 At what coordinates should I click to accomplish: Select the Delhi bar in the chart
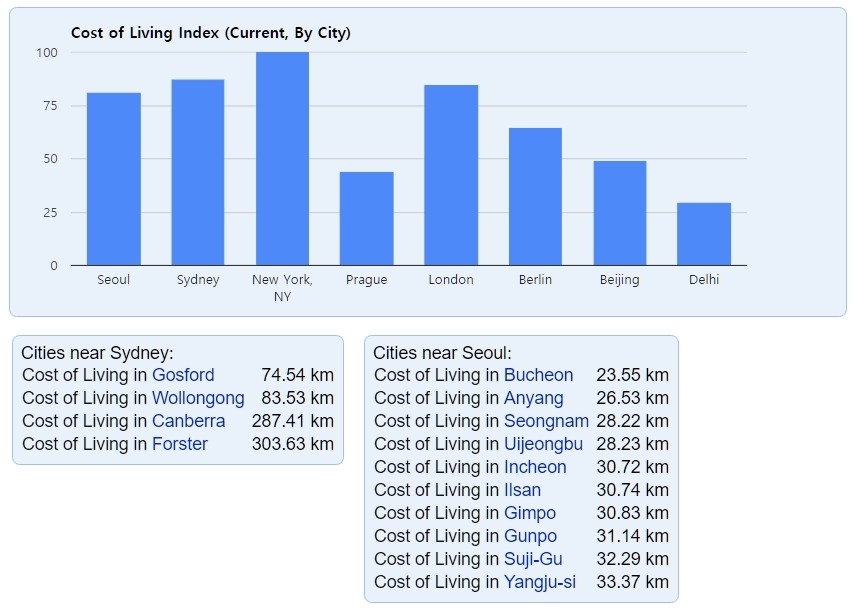tap(704, 234)
